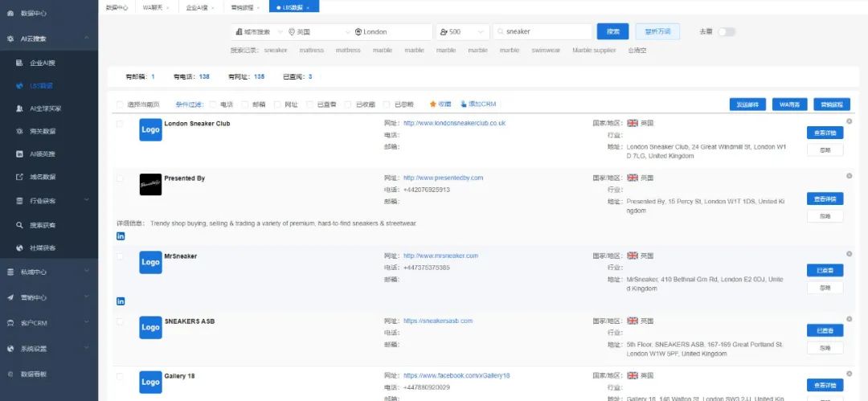Viewport: 868px width, 401px height.
Task: Click the 社媒获客 globe icon
Action: coord(20,248)
